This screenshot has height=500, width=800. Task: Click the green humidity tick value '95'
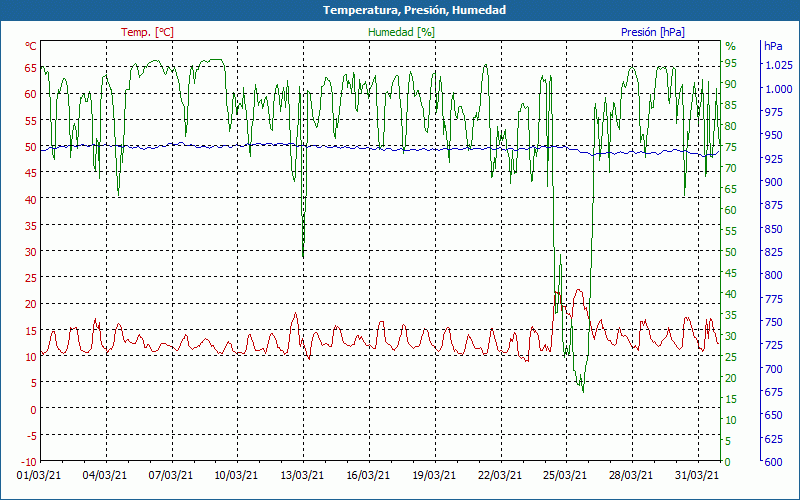pyautogui.click(x=731, y=63)
